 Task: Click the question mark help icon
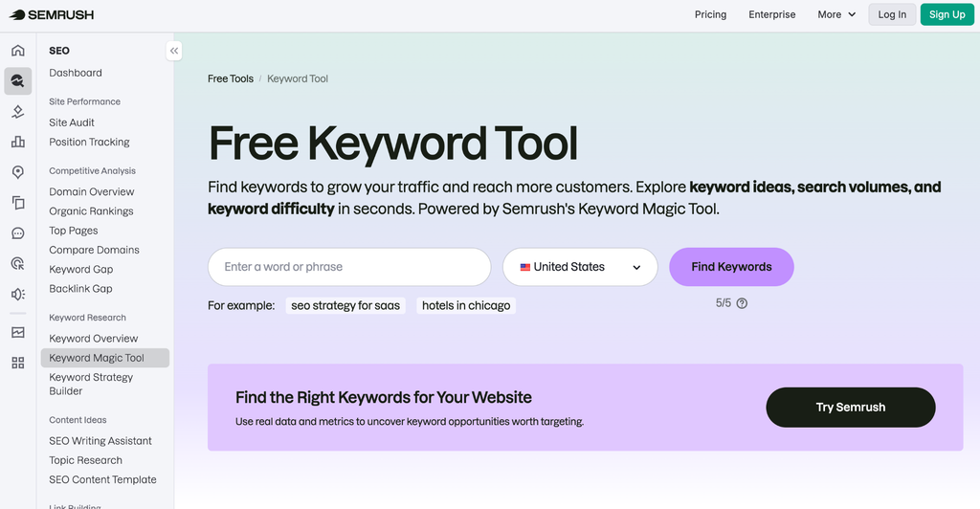742,303
